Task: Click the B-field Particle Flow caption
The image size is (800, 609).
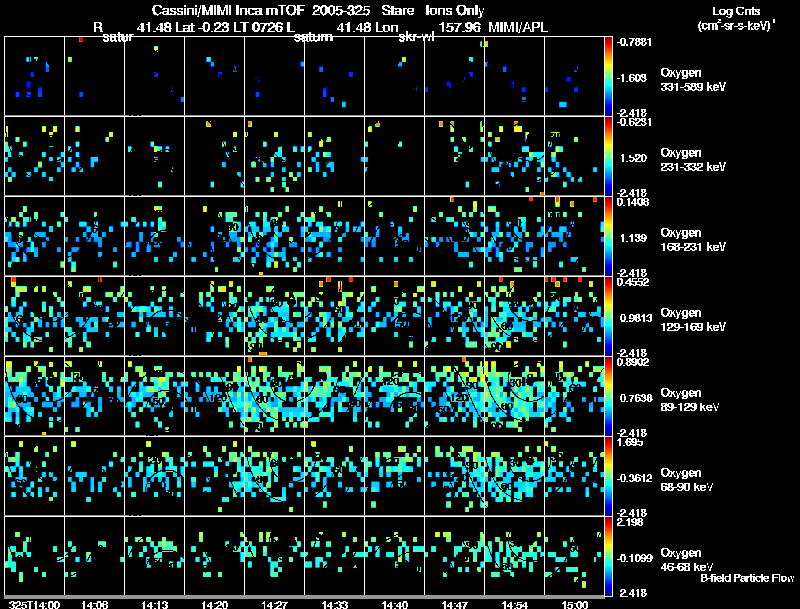Action: coord(747,578)
